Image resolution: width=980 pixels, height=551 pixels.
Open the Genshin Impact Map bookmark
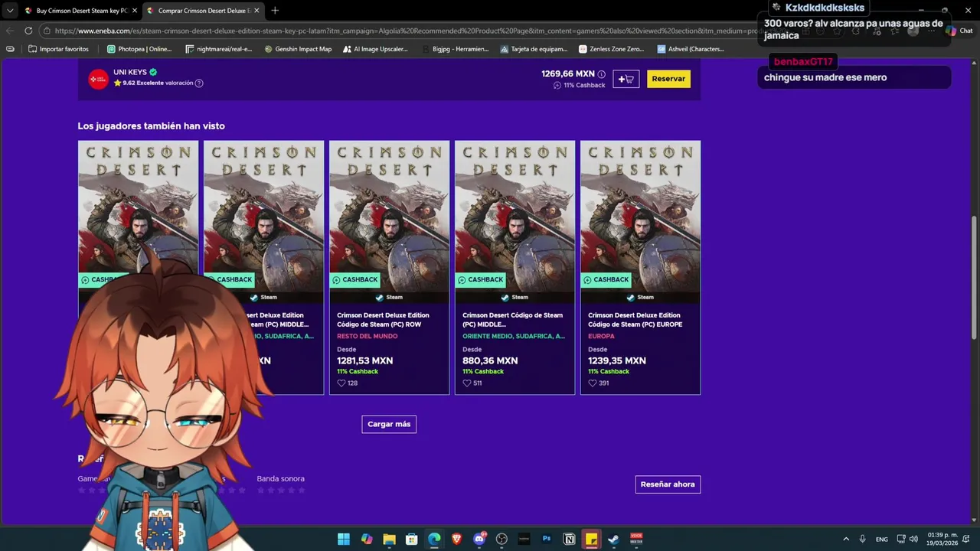[298, 49]
